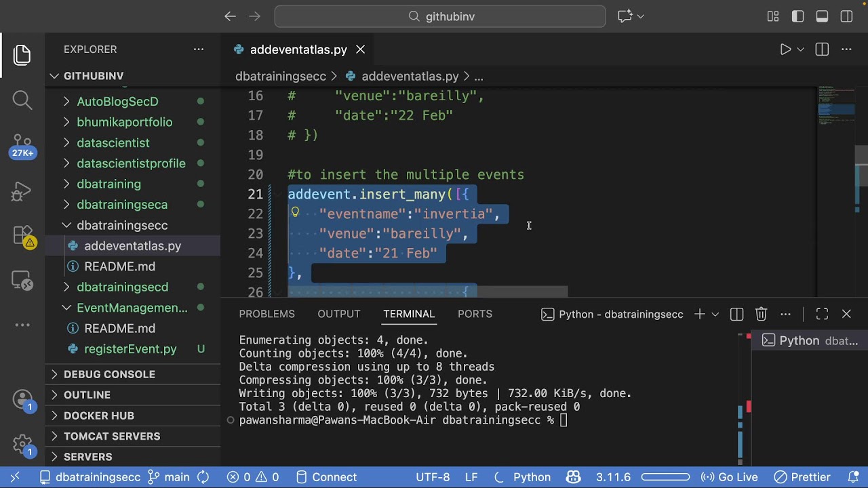Open README.md under dbatrainingsecc

pyautogui.click(x=133, y=266)
